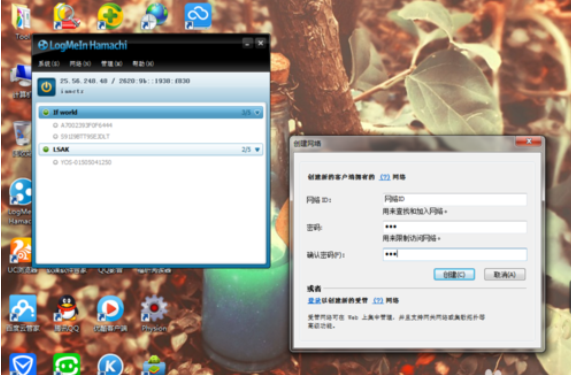571x375 pixels.
Task: Close the Hamachi window
Action: click(261, 43)
